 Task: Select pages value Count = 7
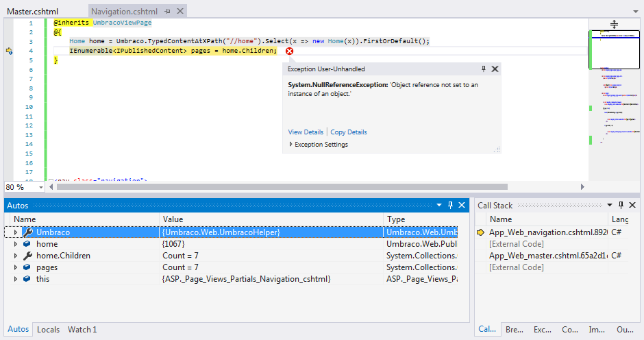point(271,267)
